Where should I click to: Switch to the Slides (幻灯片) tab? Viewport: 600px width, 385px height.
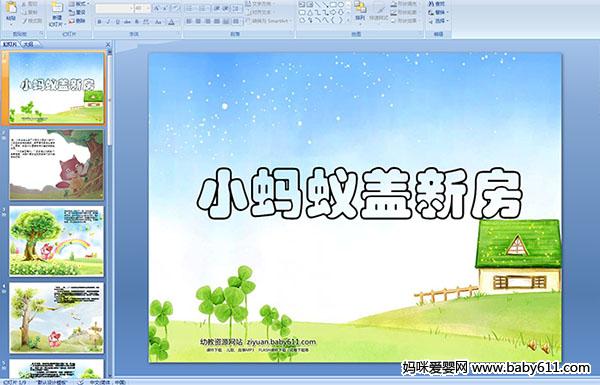click(x=10, y=44)
